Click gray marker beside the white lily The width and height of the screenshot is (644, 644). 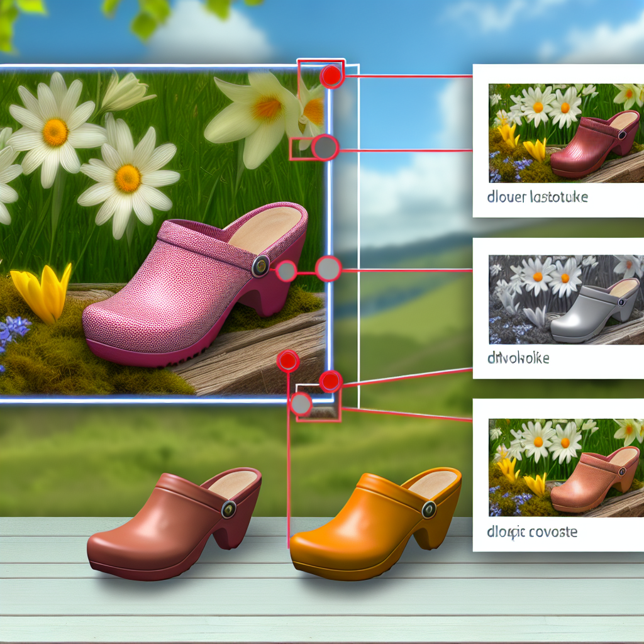(x=325, y=148)
